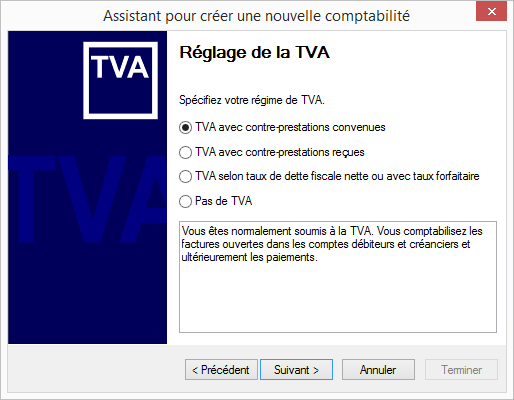Continue with the Suivant button

(296, 370)
